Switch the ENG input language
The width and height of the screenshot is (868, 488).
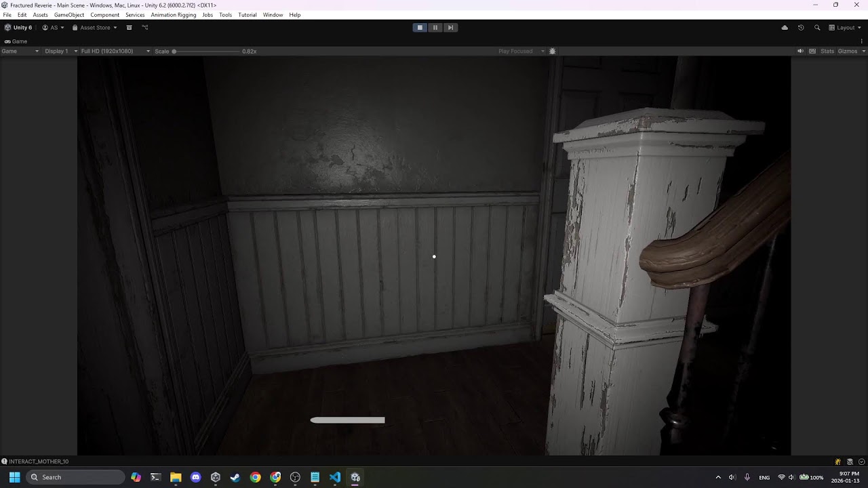click(764, 477)
